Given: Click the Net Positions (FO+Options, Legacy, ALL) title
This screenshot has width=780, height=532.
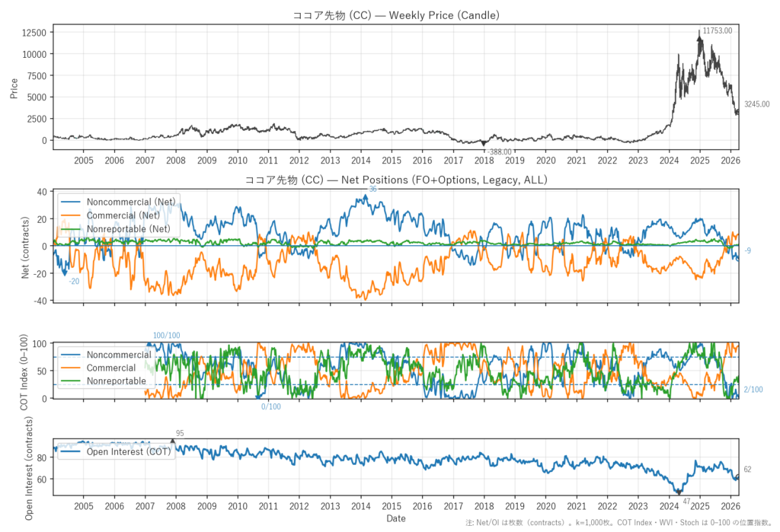Looking at the screenshot, I should 396,180.
